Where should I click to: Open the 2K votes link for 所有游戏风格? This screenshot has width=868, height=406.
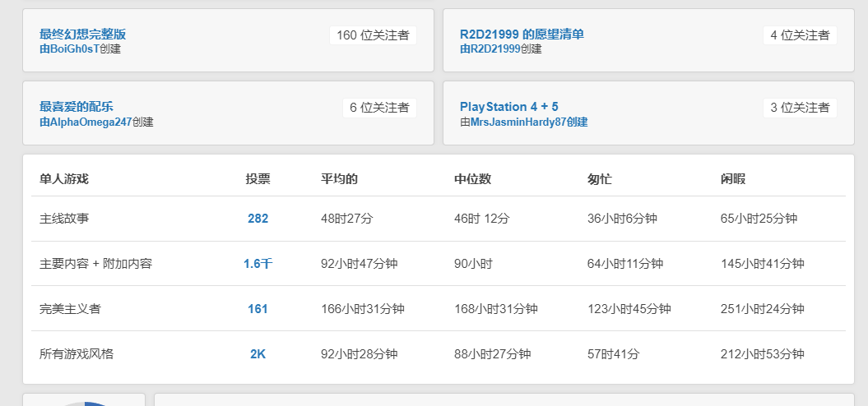258,354
